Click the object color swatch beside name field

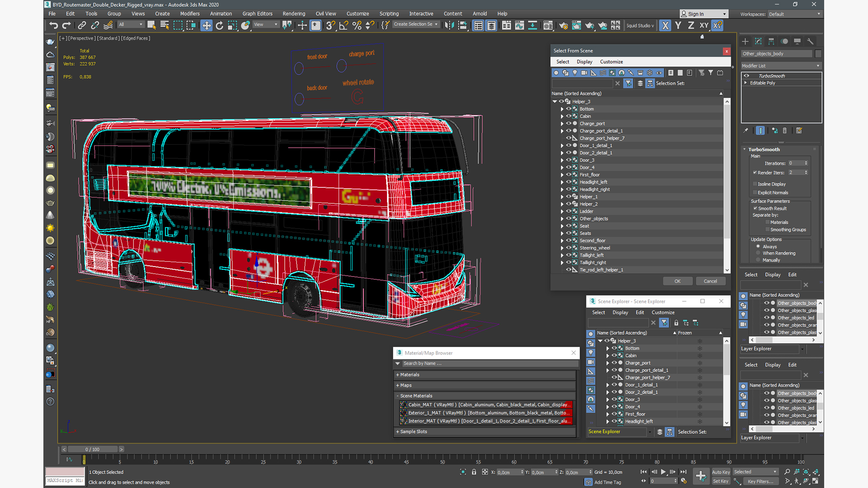coord(818,54)
